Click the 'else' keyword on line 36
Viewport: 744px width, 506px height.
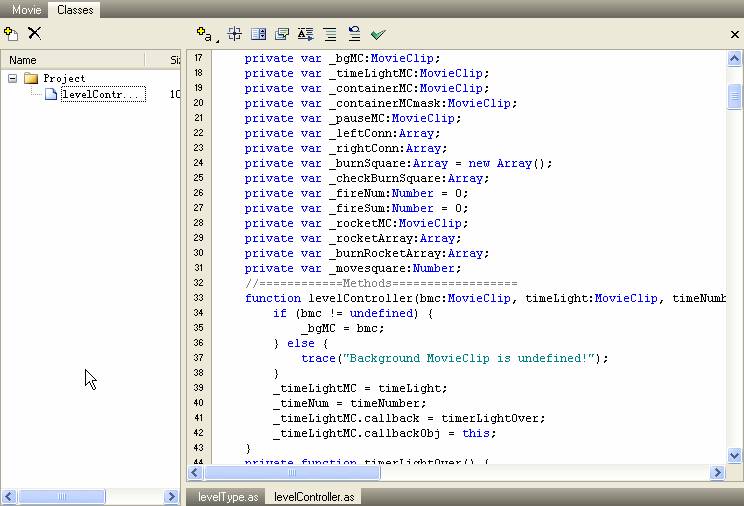pos(301,343)
